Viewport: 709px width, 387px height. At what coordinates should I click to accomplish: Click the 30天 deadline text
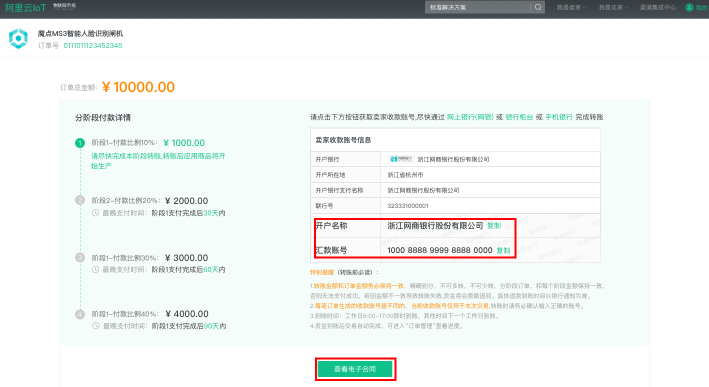pos(211,213)
